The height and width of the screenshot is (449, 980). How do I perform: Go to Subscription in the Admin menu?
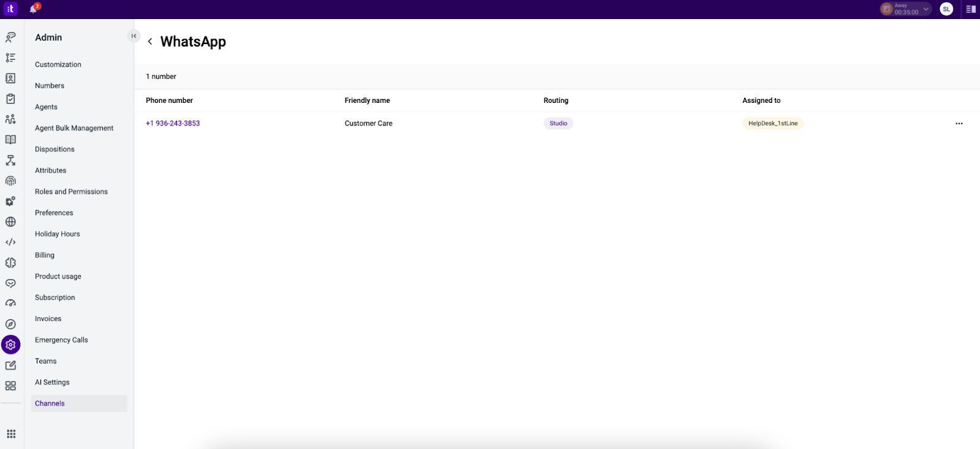point(55,298)
